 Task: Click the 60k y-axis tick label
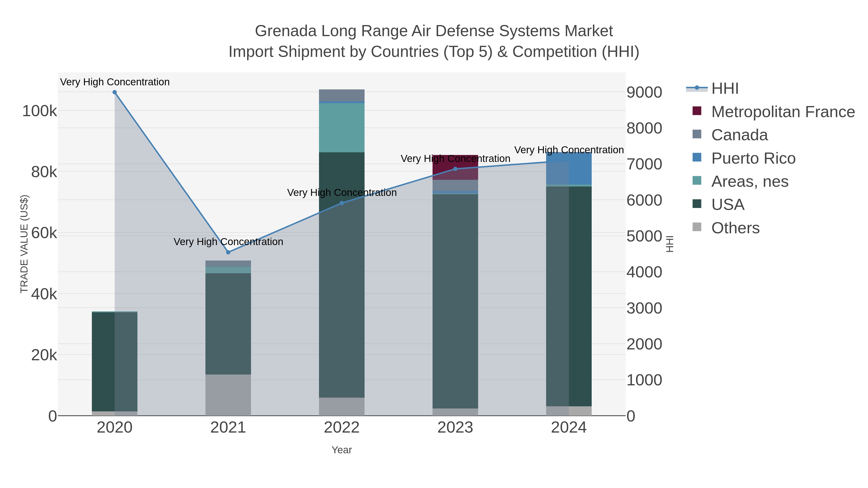[44, 233]
